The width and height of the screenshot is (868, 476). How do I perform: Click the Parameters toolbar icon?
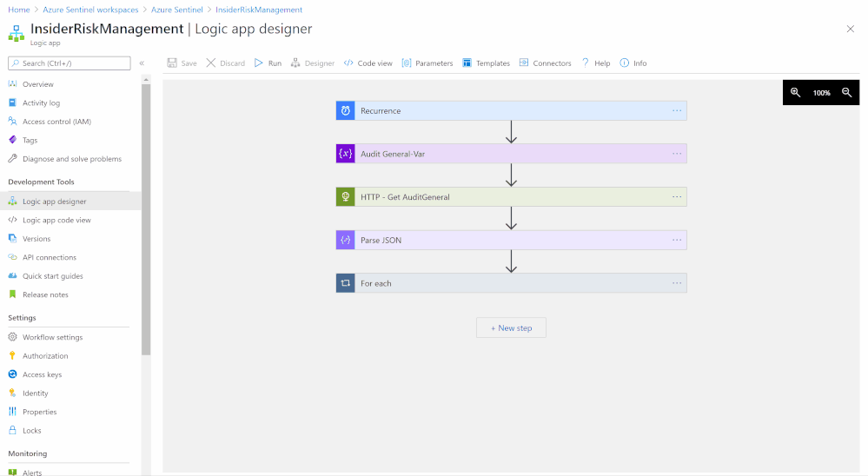click(x=407, y=63)
